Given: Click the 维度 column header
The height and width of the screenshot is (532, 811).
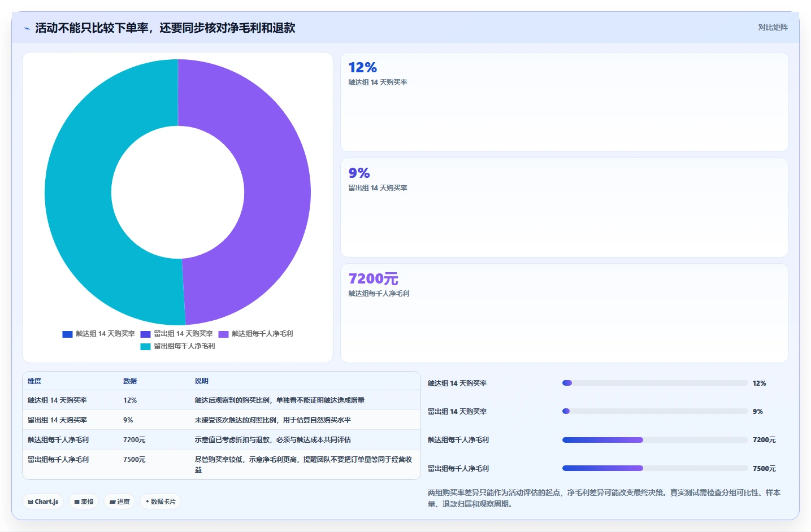Looking at the screenshot, I should tap(34, 381).
